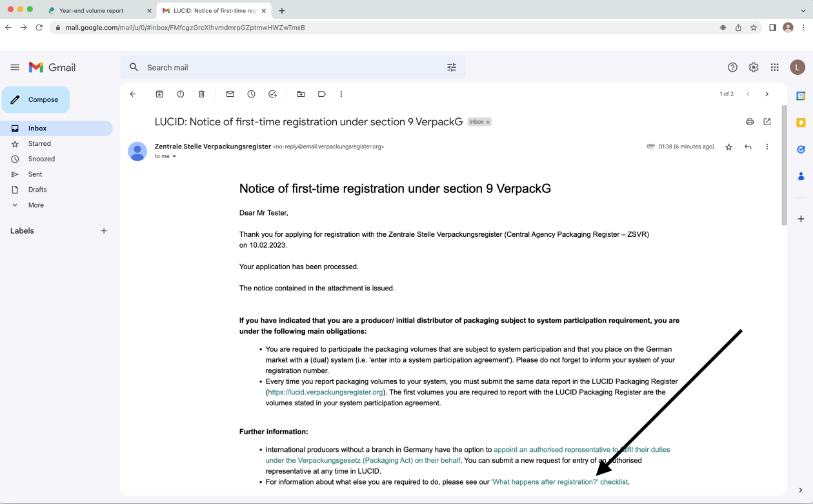This screenshot has height=504, width=813.
Task: Star this email from Zentrale Stelle
Action: click(728, 147)
